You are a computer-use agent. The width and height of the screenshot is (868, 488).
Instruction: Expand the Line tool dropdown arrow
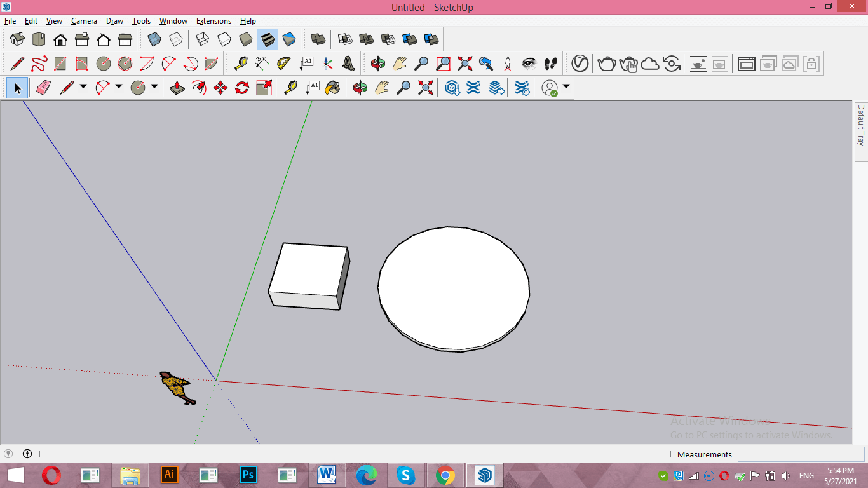(83, 87)
